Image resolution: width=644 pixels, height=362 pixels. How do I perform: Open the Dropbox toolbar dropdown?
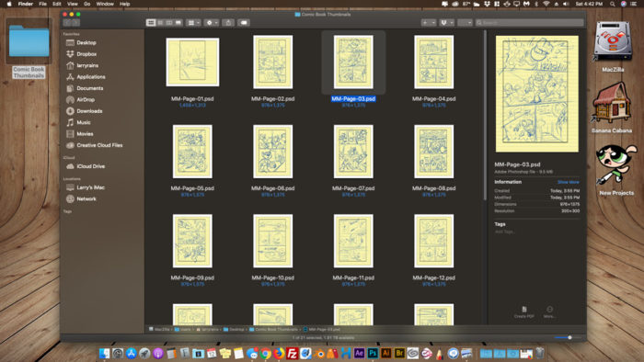[x=446, y=23]
